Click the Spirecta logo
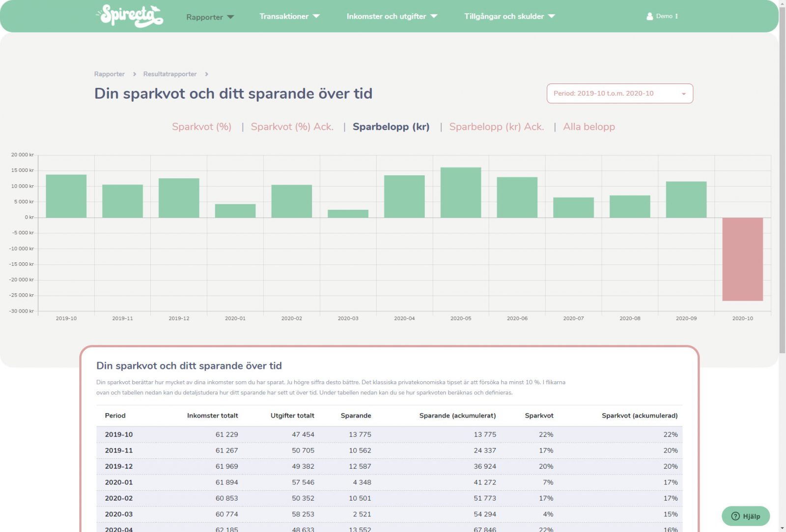Image resolution: width=786 pixels, height=532 pixels. 130,16
